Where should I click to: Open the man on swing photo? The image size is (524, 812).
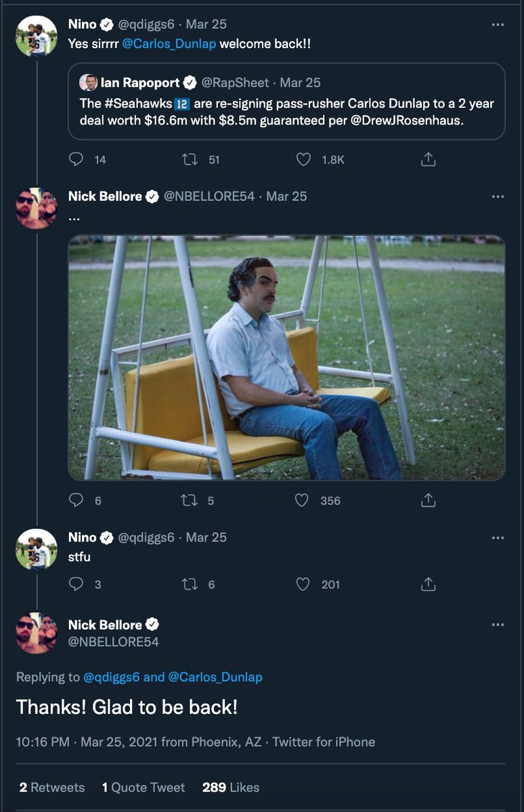286,358
